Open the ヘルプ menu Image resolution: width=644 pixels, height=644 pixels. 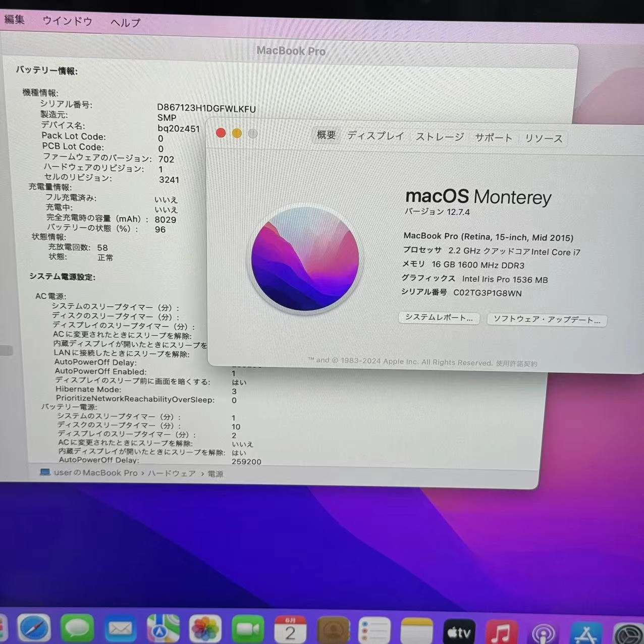click(124, 22)
